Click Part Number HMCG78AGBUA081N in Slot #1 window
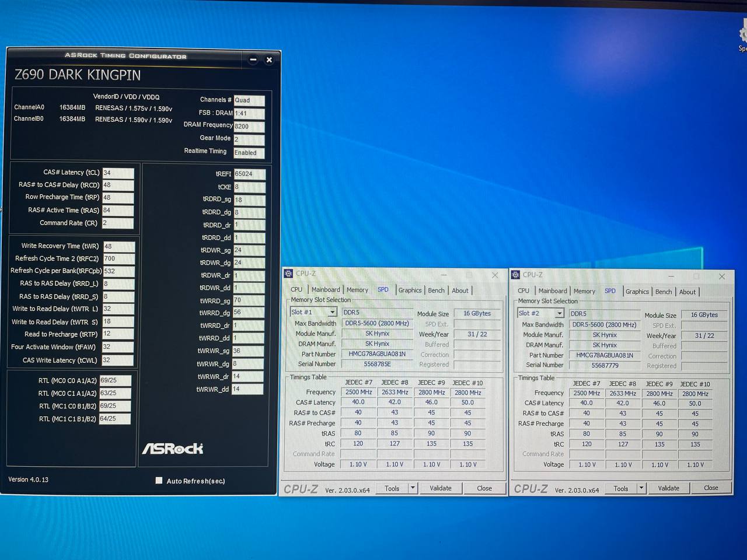This screenshot has height=560, width=747. tap(377, 354)
